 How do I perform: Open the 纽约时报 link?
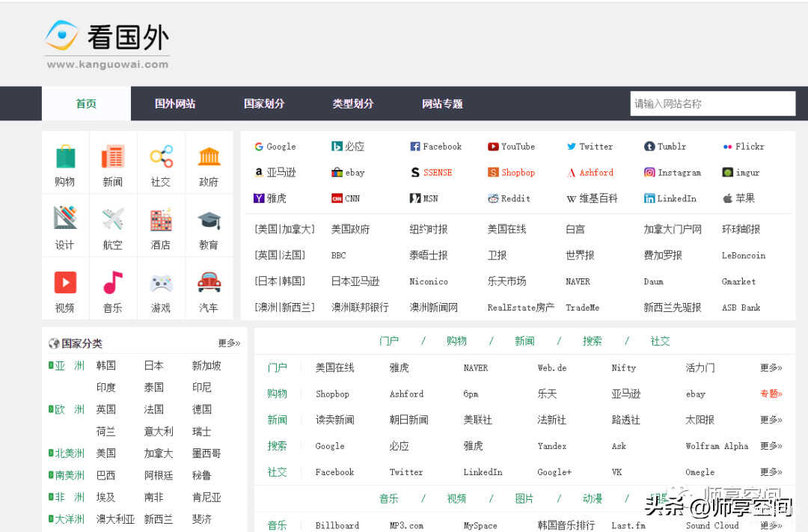point(429,229)
